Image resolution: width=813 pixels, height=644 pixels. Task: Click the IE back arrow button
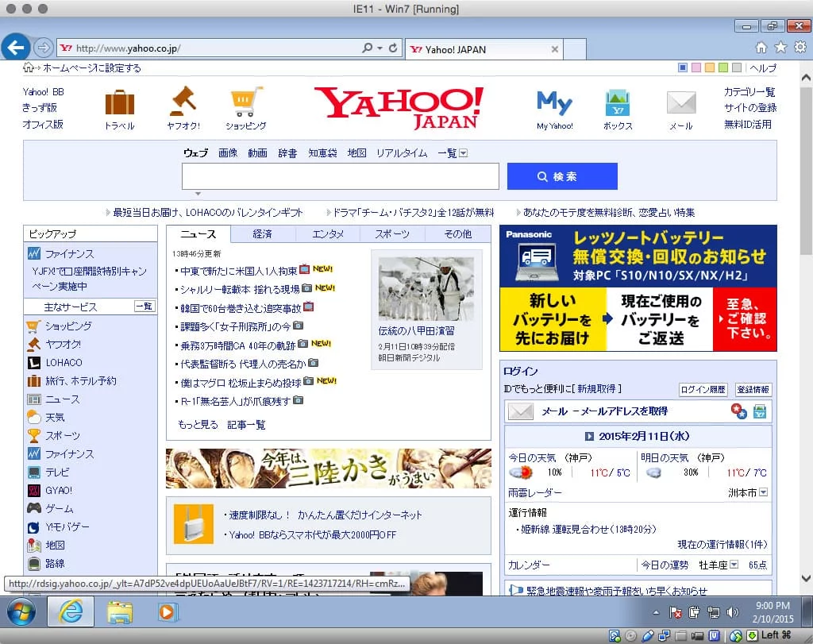coord(16,48)
